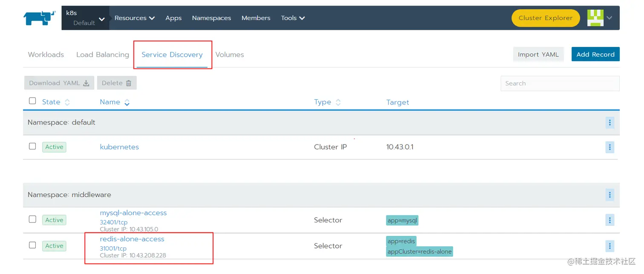Open kebab menu for Namespace middleware group

tap(609, 195)
